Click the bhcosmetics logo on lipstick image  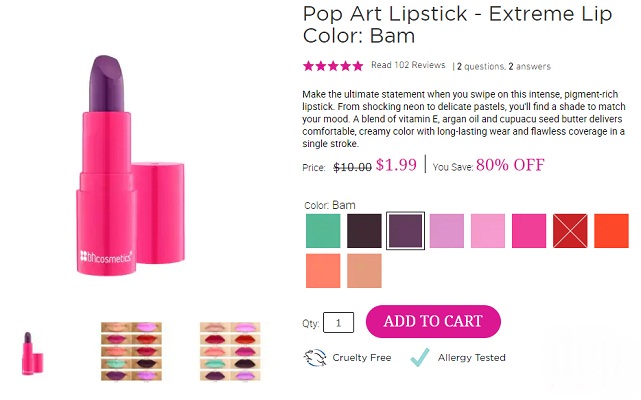coord(104,257)
